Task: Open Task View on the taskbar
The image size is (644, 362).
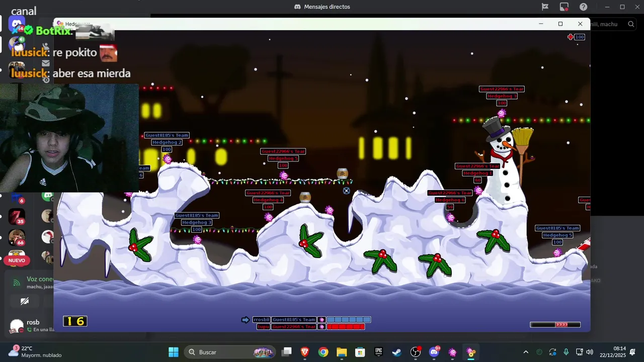Action: click(286, 352)
